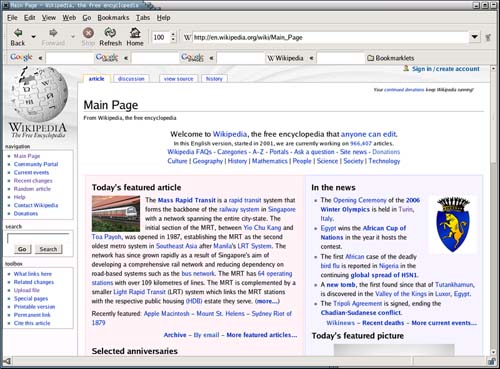The width and height of the screenshot is (500, 369).
Task: Open the Mathematics category link
Action: 270,161
